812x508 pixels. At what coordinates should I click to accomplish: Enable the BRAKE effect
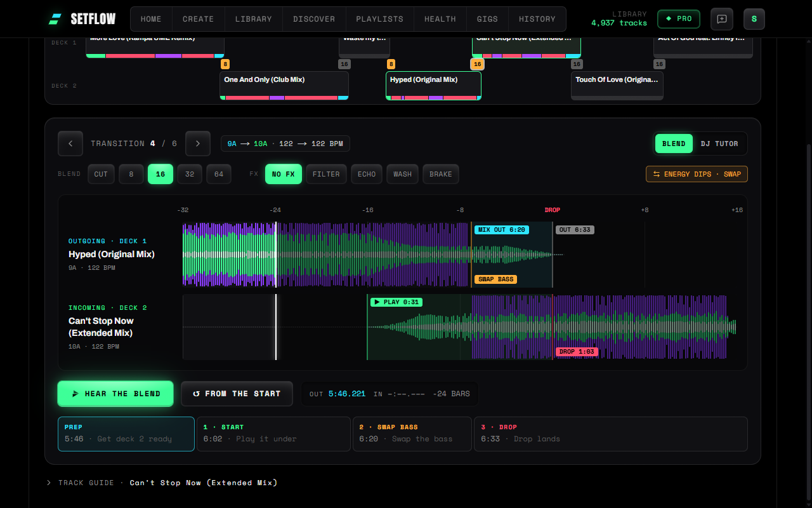pos(441,174)
